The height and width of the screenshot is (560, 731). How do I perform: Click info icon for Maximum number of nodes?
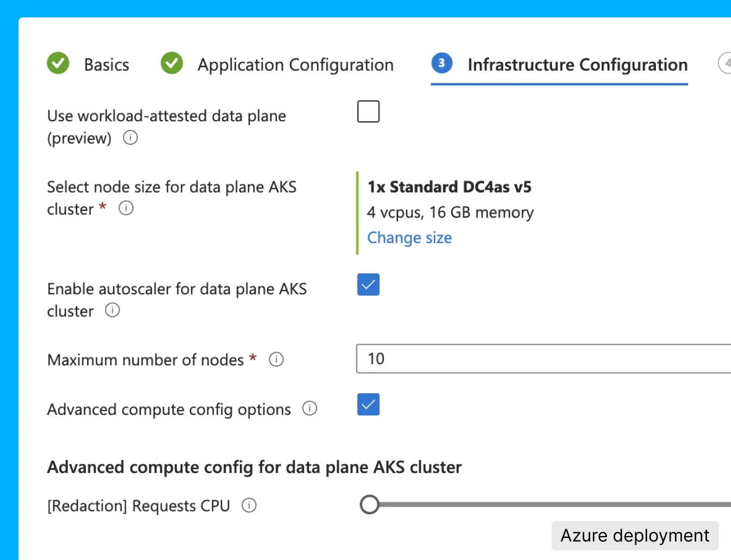coord(276,359)
